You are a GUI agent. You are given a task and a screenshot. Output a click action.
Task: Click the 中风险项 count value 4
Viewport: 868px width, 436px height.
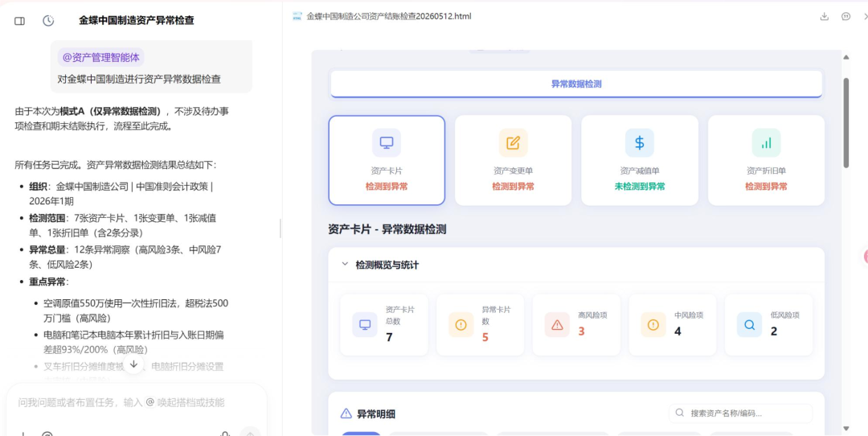678,331
